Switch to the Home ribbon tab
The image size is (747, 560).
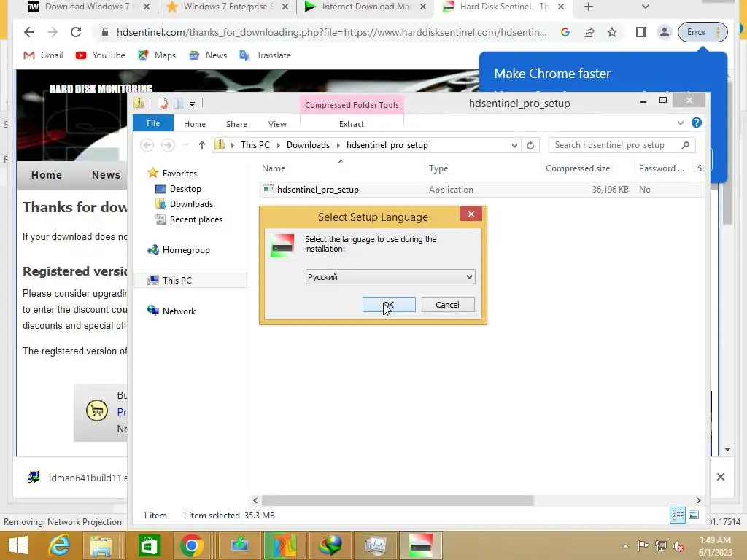click(x=194, y=124)
